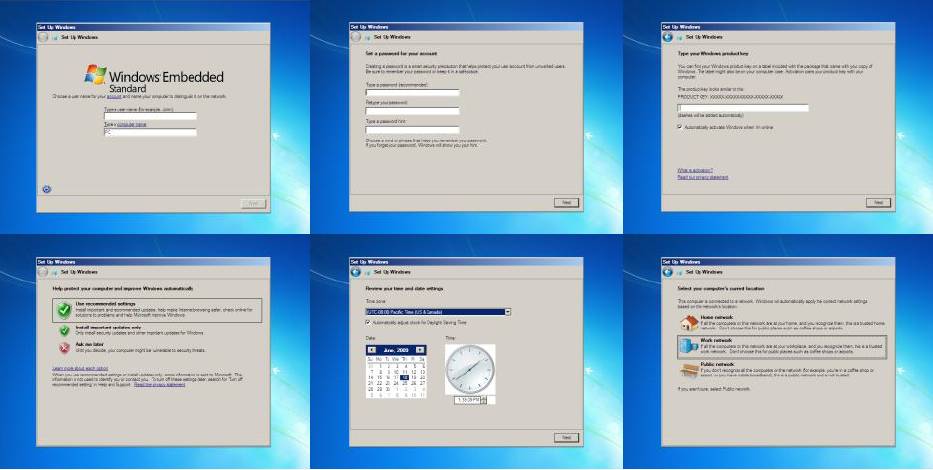
Task: Toggle 'Automatically activate Windows' checkbox
Action: [680, 127]
